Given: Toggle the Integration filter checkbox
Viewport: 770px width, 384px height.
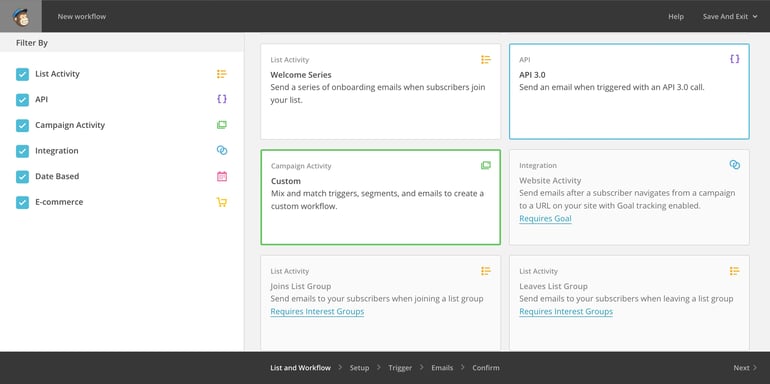Looking at the screenshot, I should (23, 151).
